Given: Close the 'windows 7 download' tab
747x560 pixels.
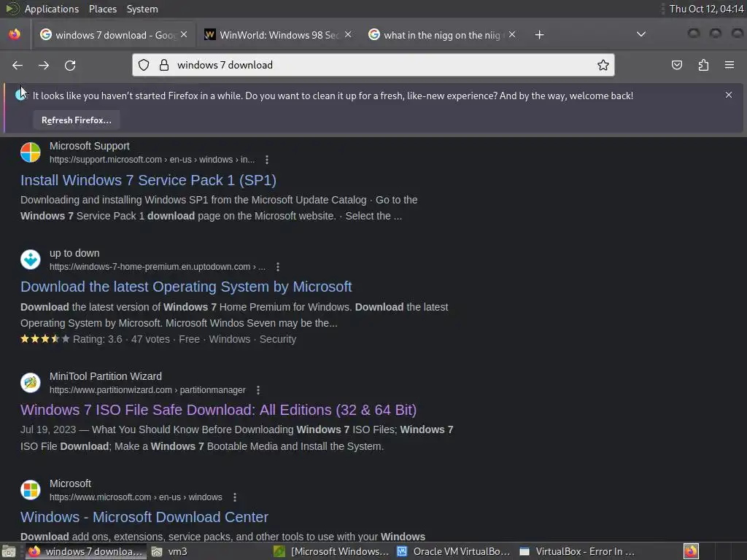Looking at the screenshot, I should [x=184, y=34].
